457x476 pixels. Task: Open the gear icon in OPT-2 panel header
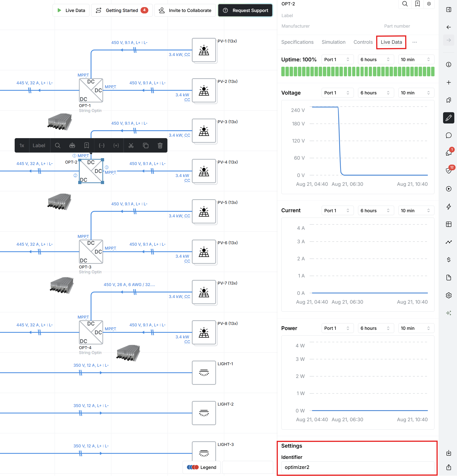click(429, 4)
